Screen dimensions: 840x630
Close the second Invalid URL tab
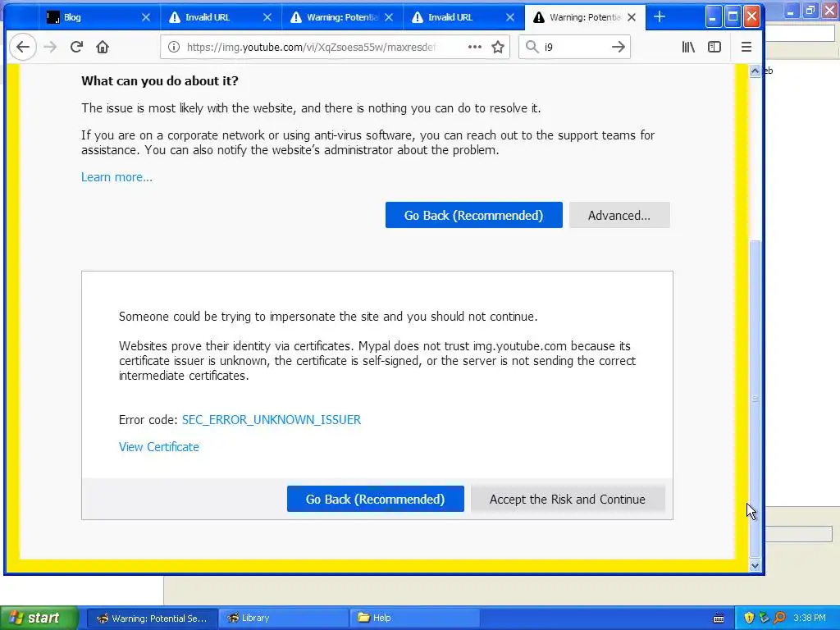click(510, 18)
